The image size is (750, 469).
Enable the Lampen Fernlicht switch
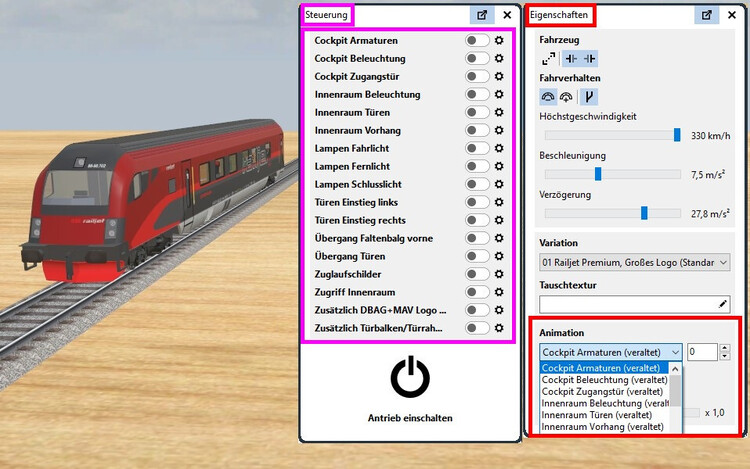[477, 166]
